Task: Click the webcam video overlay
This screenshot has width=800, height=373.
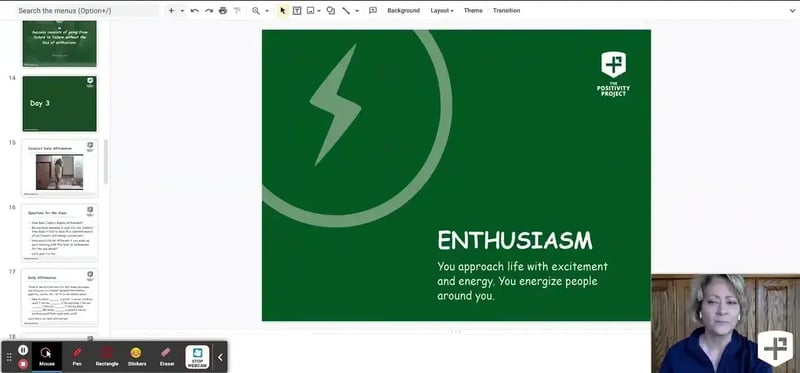Action: click(x=726, y=324)
